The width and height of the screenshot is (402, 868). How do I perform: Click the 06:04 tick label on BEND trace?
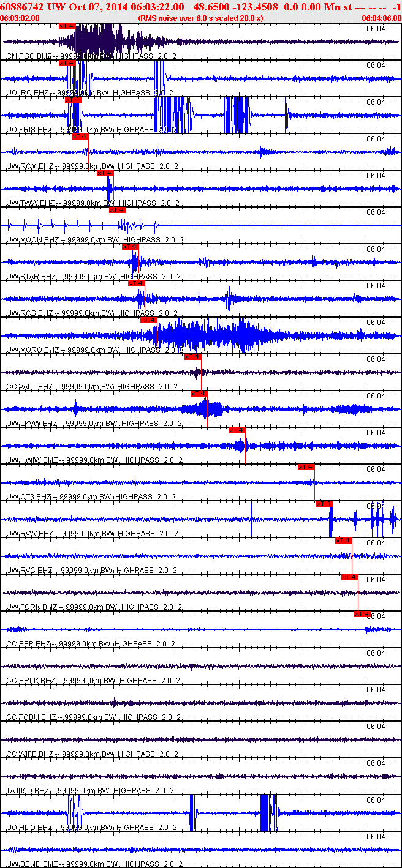pos(375,836)
